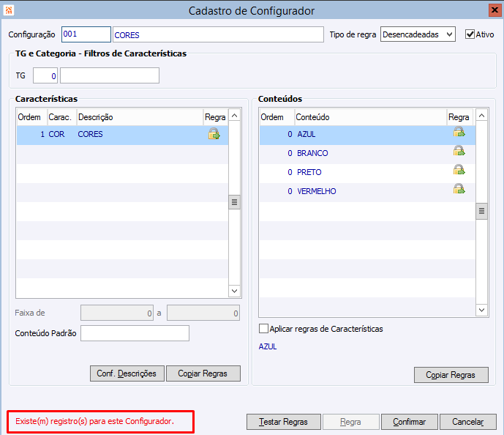Click the Características scrollbar thumb
The height and width of the screenshot is (435, 504).
[235, 202]
